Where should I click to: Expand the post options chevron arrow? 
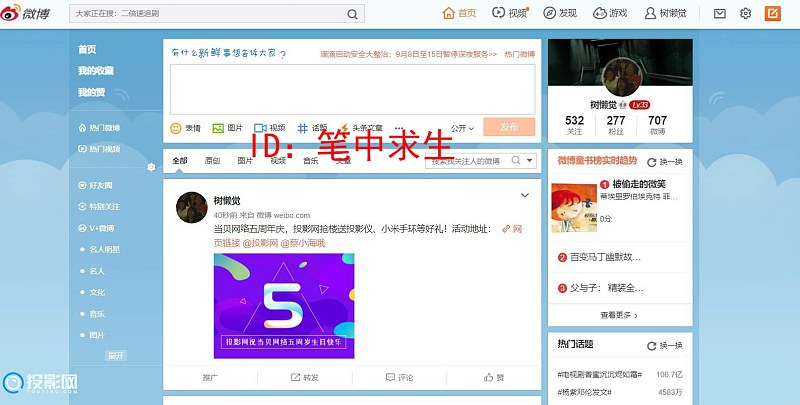pyautogui.click(x=525, y=196)
